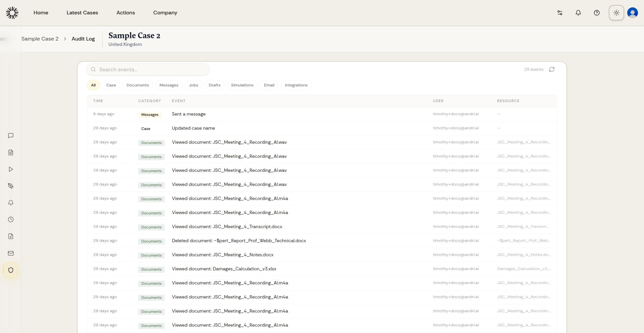Open notifications via bell icon in header
The height and width of the screenshot is (333, 644).
[578, 12]
